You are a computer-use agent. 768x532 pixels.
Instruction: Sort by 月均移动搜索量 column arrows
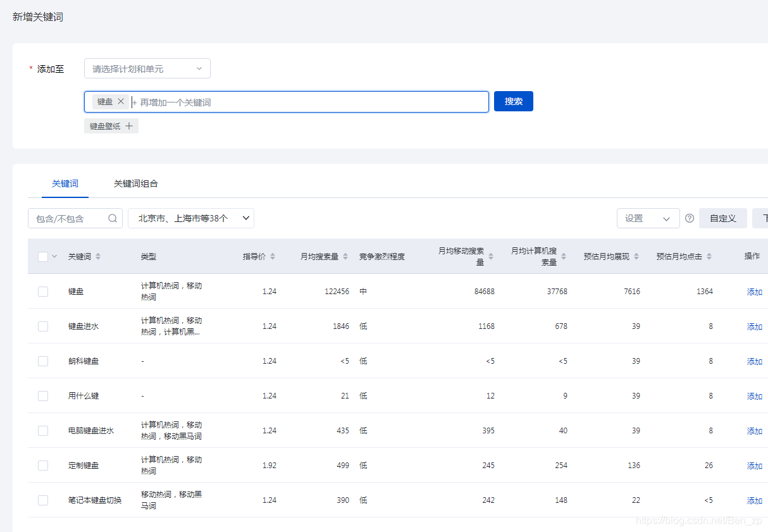point(491,256)
